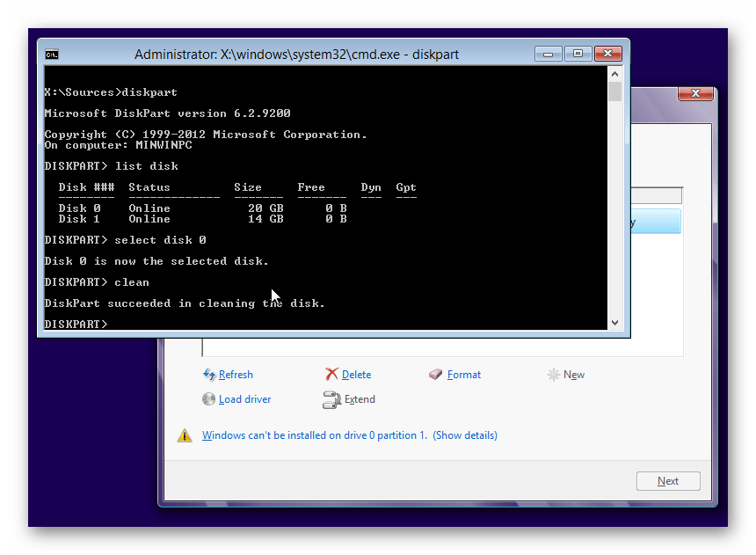Click the command prompt vertical scrollbar thumb
Image resolution: width=756 pixels, height=555 pixels.
614,93
